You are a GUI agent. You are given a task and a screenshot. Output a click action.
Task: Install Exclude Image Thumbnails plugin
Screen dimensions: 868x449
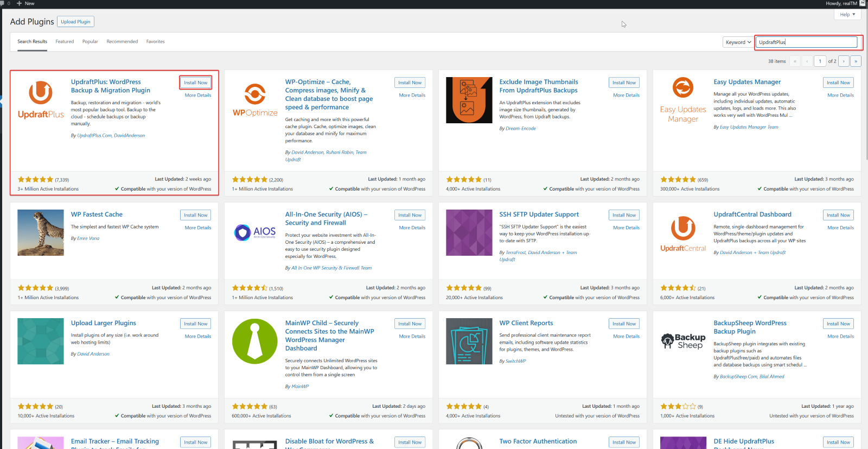coord(624,83)
